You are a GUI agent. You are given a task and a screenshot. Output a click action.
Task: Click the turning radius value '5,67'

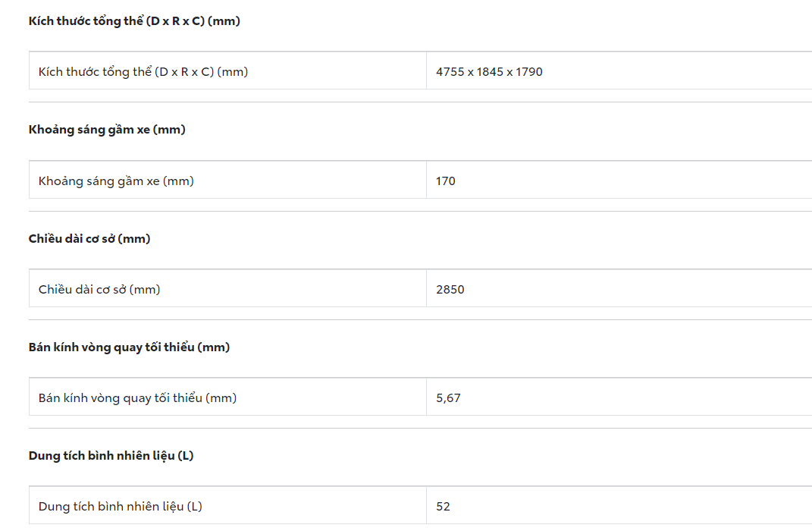click(x=448, y=397)
